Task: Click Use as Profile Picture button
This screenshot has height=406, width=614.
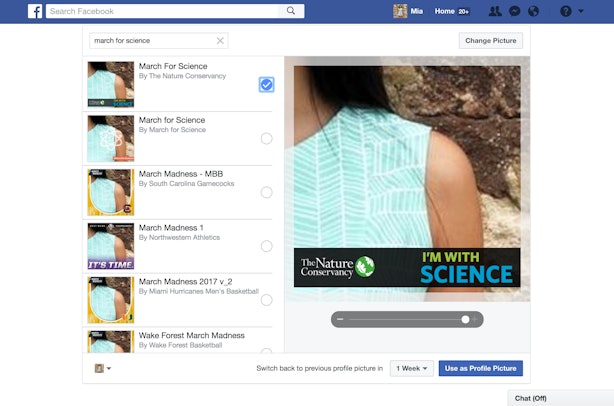Action: [x=480, y=368]
